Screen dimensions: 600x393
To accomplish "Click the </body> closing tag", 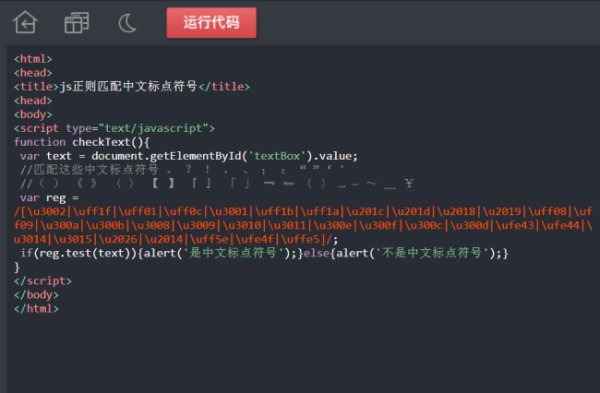I will point(36,295).
